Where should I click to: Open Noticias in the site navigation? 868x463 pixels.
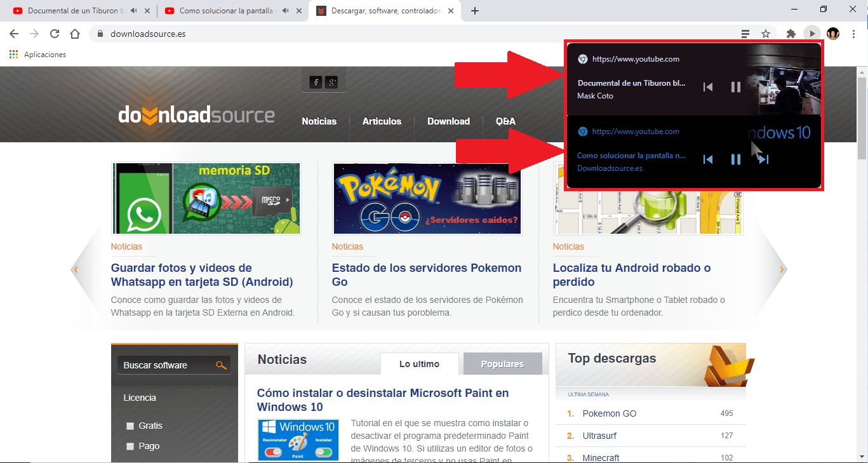coord(319,121)
